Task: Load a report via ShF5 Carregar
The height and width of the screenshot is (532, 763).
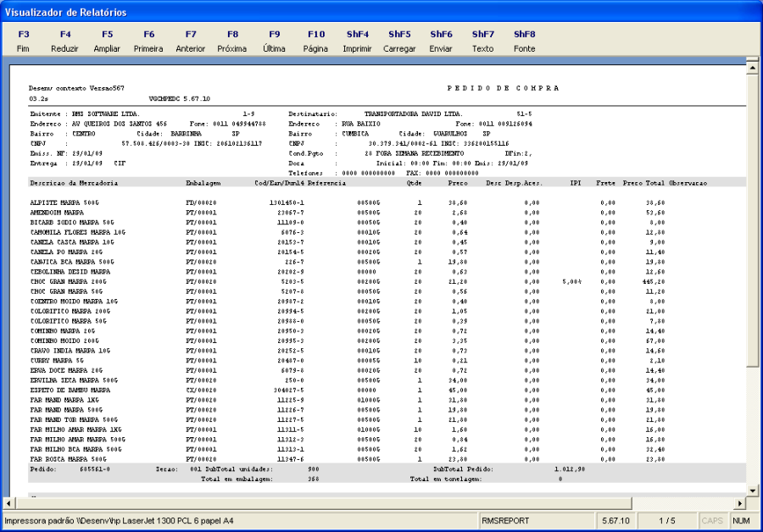Action: tap(399, 41)
